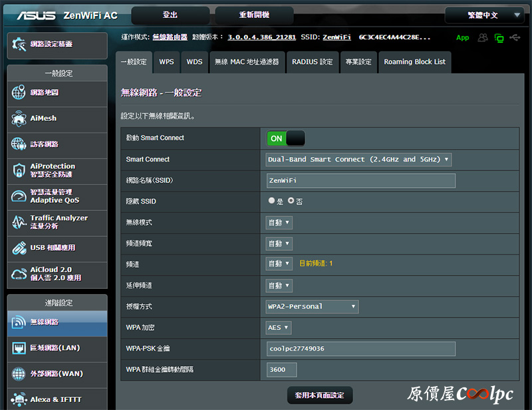The height and width of the screenshot is (410, 532).
Task: Click the group key interval field 3600
Action: 281,370
